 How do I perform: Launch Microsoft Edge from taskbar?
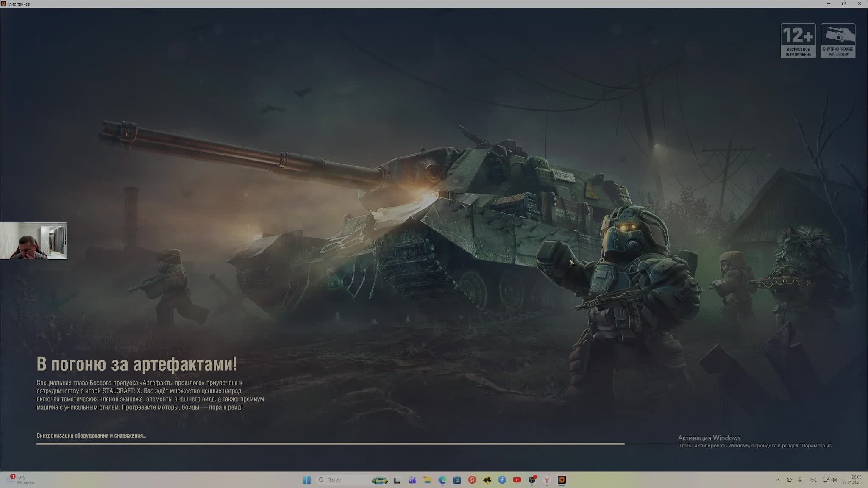442,480
